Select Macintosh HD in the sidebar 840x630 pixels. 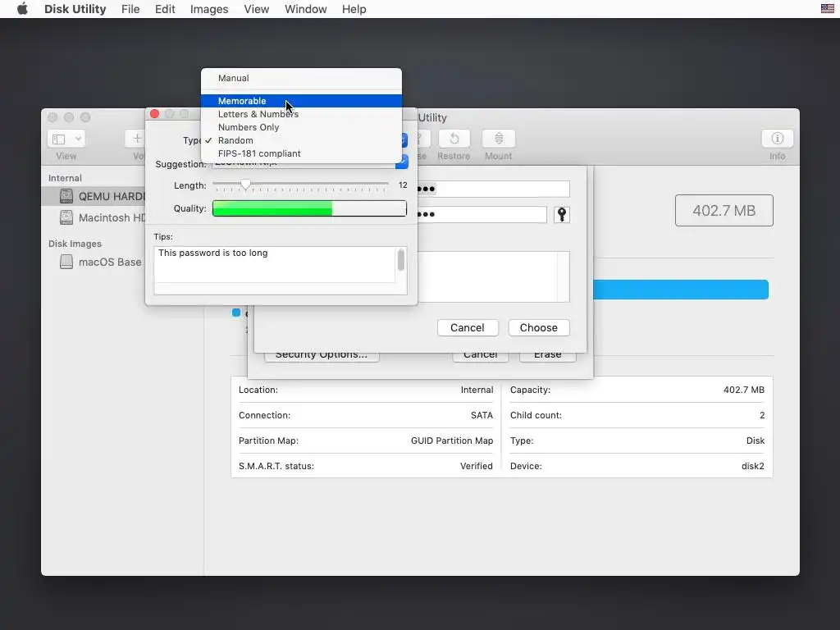coord(94,217)
